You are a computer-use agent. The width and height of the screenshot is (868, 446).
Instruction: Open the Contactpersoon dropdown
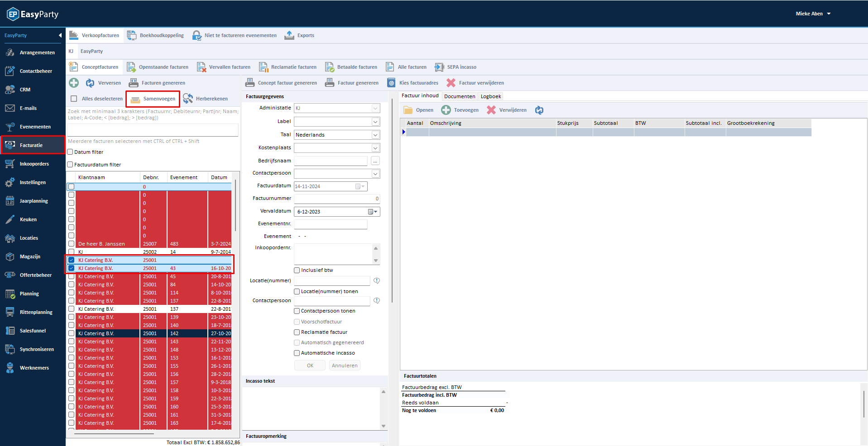[x=375, y=174]
